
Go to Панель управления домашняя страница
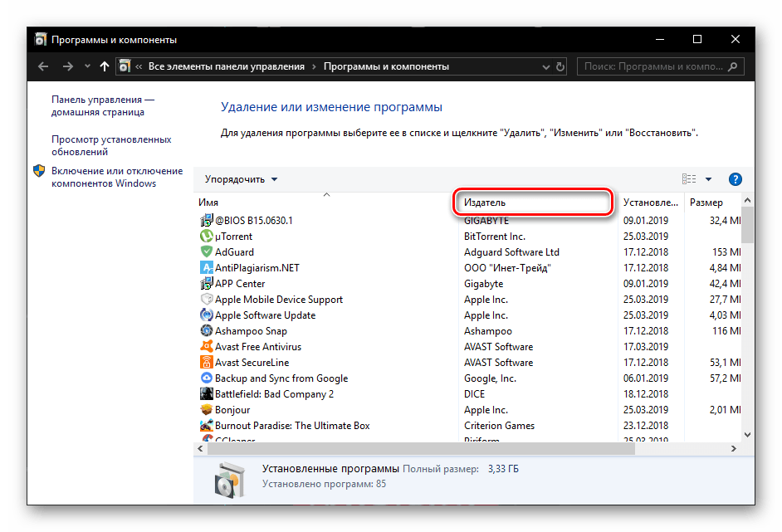102,105
